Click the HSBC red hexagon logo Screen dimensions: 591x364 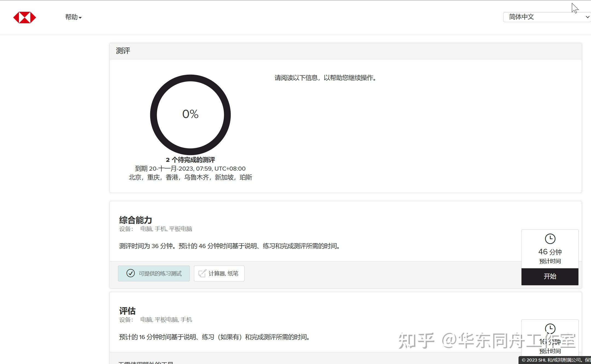[24, 17]
